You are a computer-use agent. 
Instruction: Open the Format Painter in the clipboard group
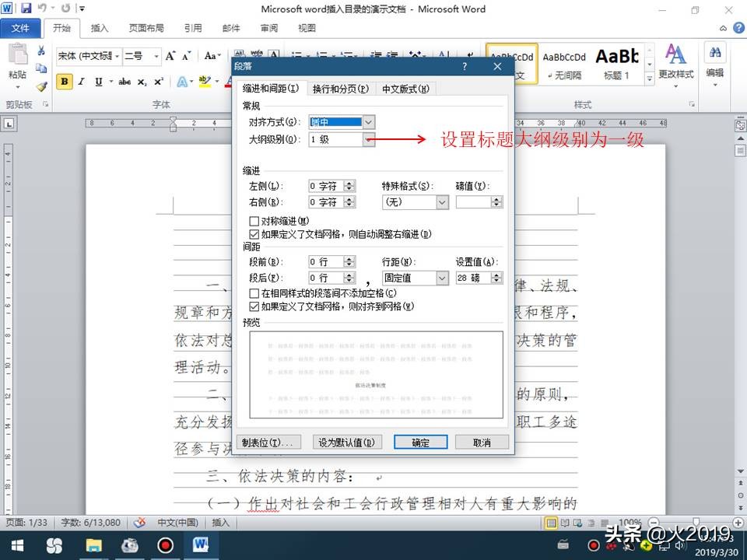point(40,86)
